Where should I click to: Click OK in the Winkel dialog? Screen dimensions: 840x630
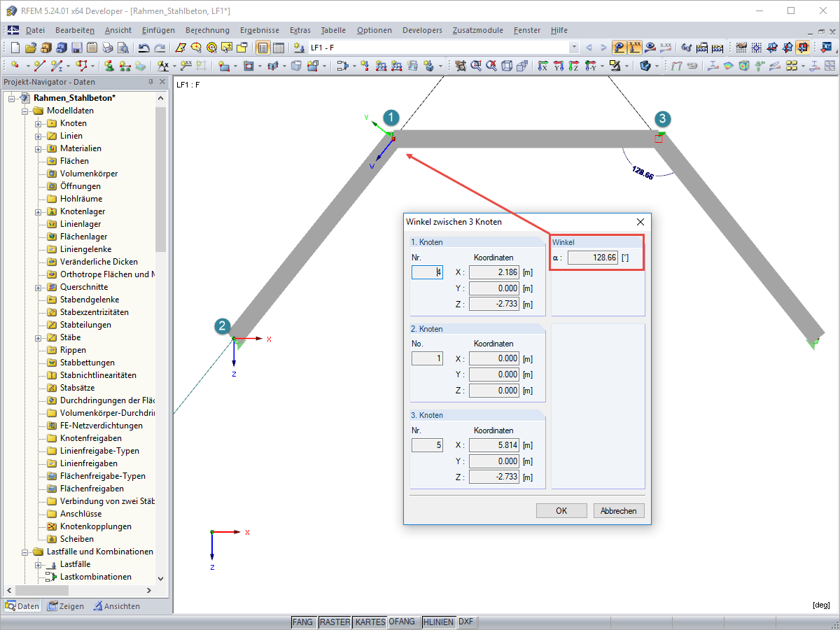click(561, 510)
